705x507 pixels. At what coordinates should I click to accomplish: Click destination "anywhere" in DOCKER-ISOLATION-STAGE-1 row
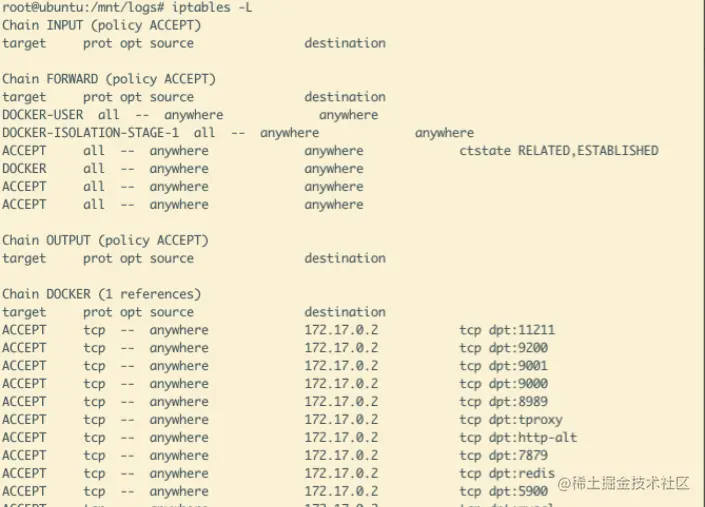pos(444,133)
